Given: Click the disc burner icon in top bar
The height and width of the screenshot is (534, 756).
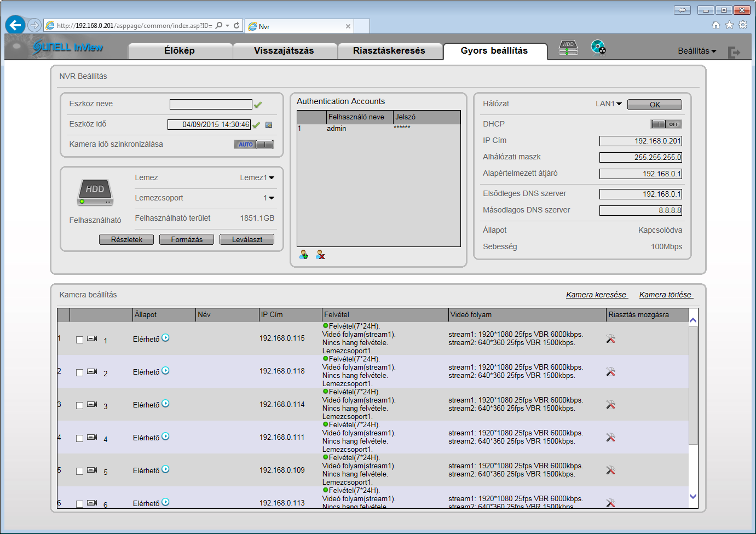Looking at the screenshot, I should click(598, 48).
